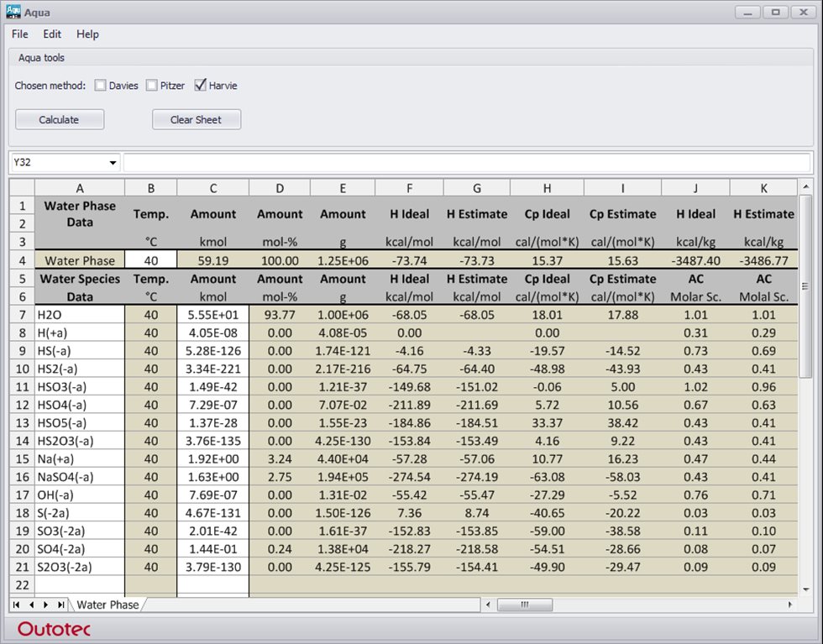This screenshot has height=644, width=823.
Task: Click the formula bar input field
Action: [x=467, y=162]
